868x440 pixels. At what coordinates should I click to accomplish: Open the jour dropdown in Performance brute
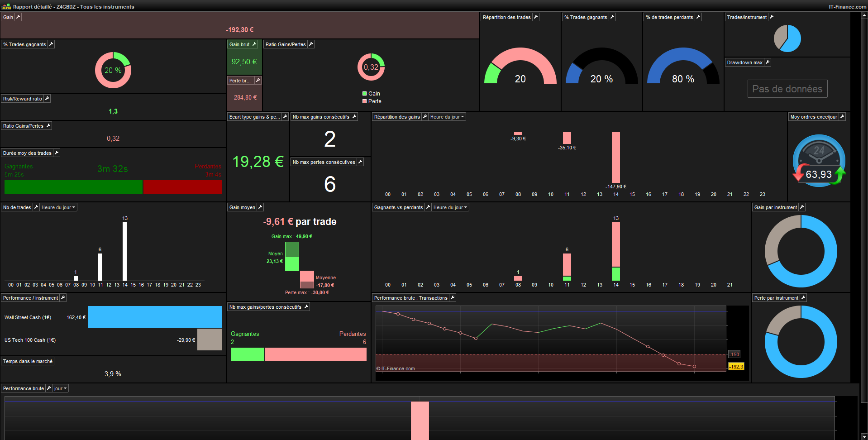(x=60, y=388)
